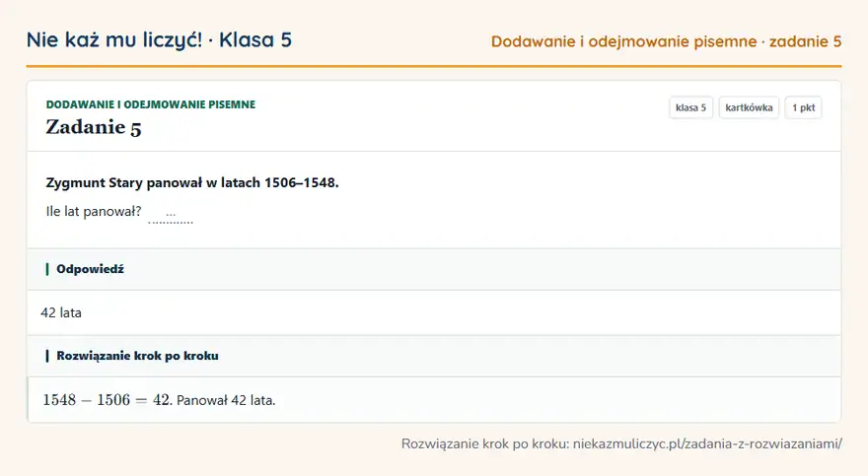Click 'Dodawanie i odejmowanie pisemne · zadanie 5' header text
The width and height of the screenshot is (868, 476).
coord(666,41)
